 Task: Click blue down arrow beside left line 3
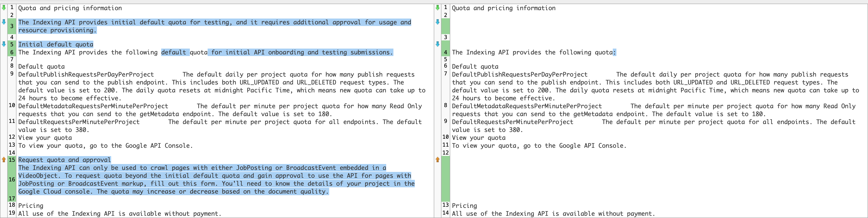point(4,22)
